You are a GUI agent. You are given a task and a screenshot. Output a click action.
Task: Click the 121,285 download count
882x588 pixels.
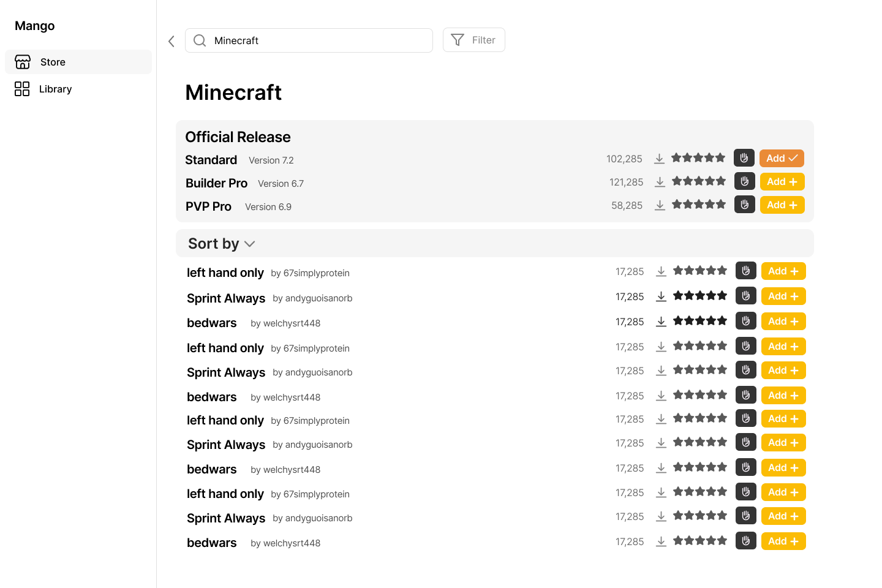(627, 182)
